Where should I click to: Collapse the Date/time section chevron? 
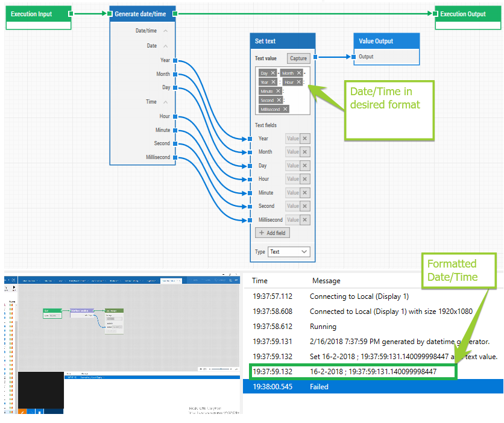point(166,31)
